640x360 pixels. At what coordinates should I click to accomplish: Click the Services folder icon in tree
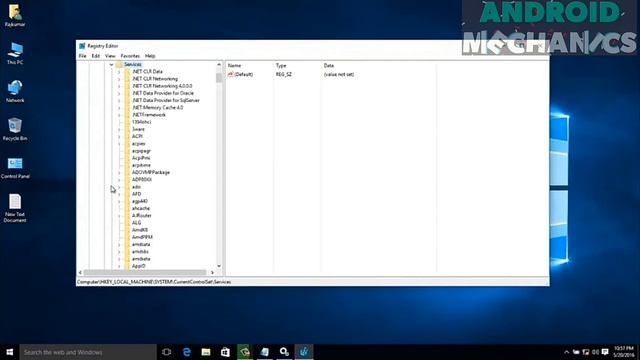(x=119, y=64)
